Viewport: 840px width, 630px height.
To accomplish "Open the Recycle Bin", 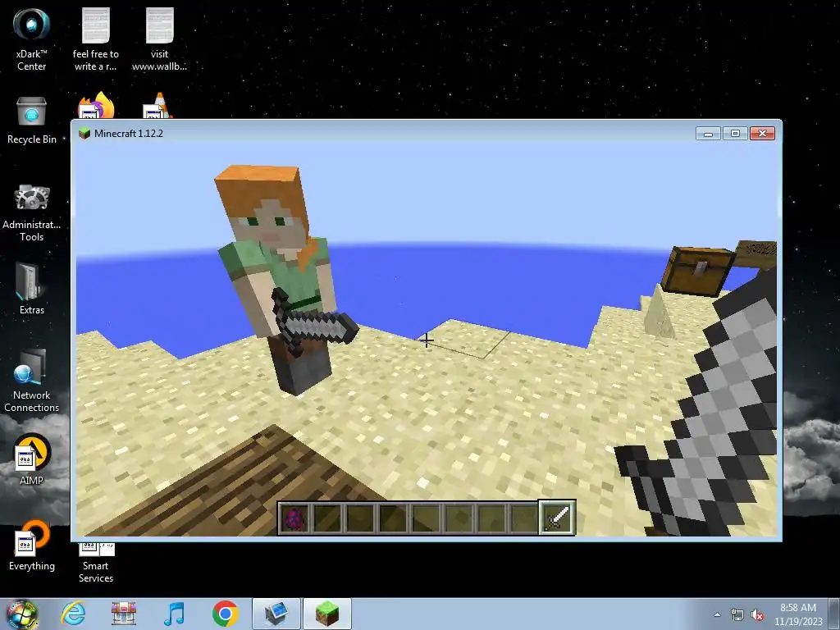I will 32,121.
